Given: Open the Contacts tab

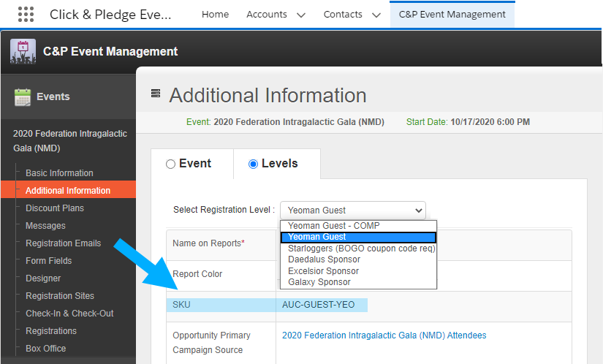Looking at the screenshot, I should tap(343, 14).
